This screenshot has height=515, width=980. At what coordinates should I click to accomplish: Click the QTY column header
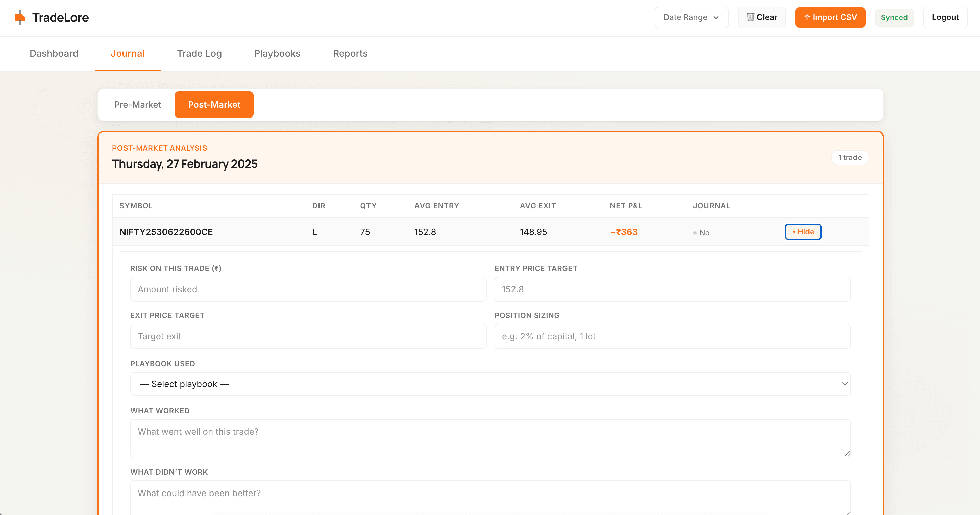coord(368,206)
